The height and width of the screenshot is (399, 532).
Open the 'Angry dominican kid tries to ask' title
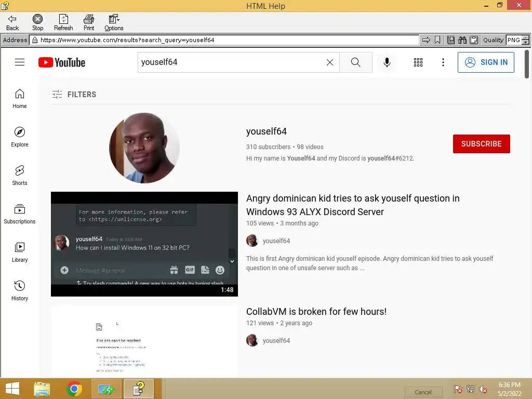(353, 205)
